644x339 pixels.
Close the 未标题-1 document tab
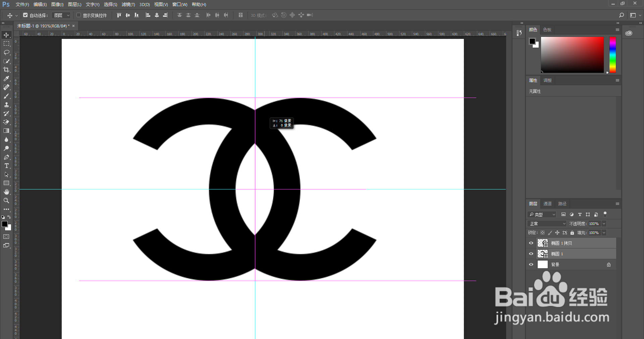(73, 26)
